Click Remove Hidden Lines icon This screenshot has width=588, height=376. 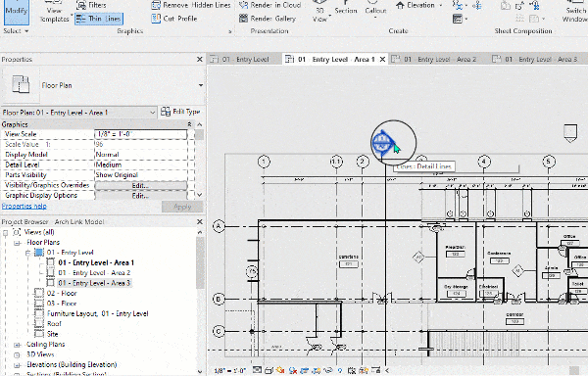point(156,5)
